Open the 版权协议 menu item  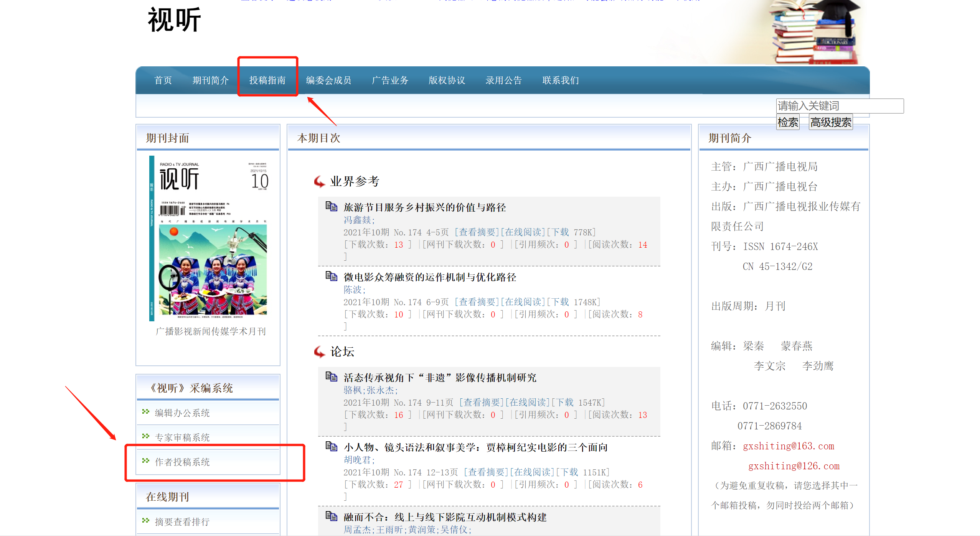pos(447,80)
